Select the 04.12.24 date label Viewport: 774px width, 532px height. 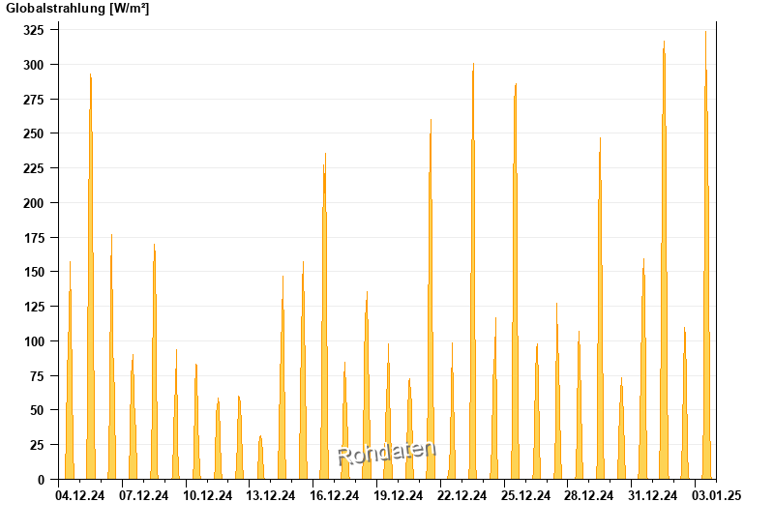pyautogui.click(x=80, y=496)
